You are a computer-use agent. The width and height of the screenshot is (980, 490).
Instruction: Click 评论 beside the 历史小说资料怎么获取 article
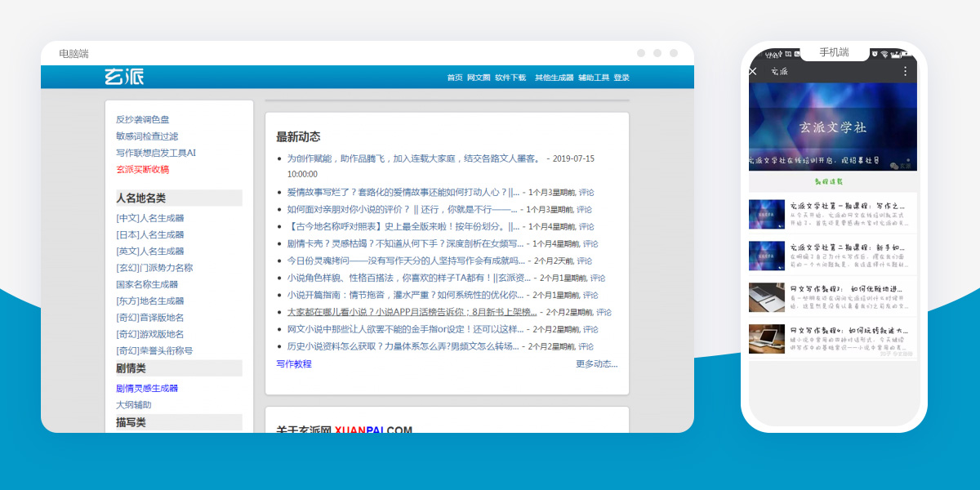[x=585, y=346]
